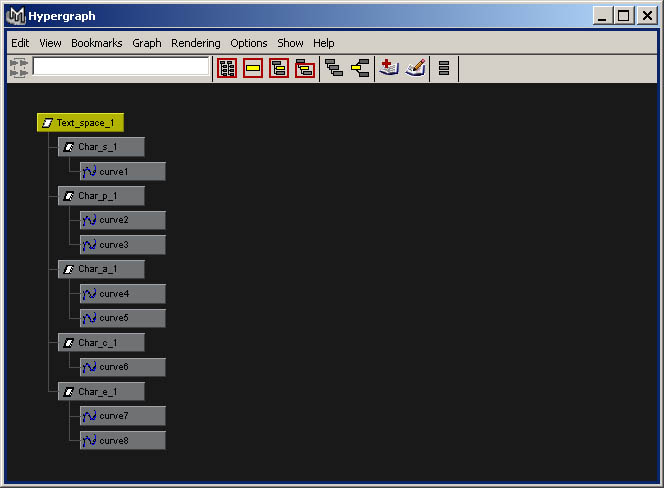This screenshot has height=488, width=664.
Task: Select the curve7 node
Action: coord(123,416)
